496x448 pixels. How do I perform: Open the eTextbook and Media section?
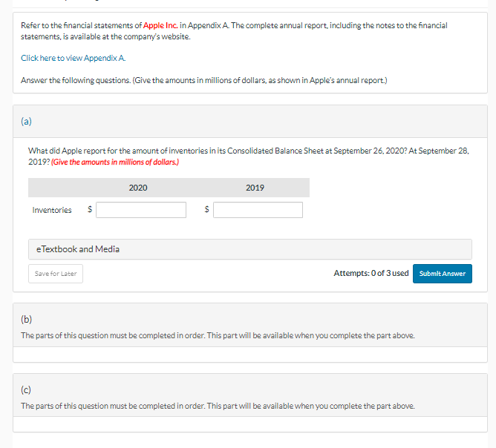tap(250, 249)
